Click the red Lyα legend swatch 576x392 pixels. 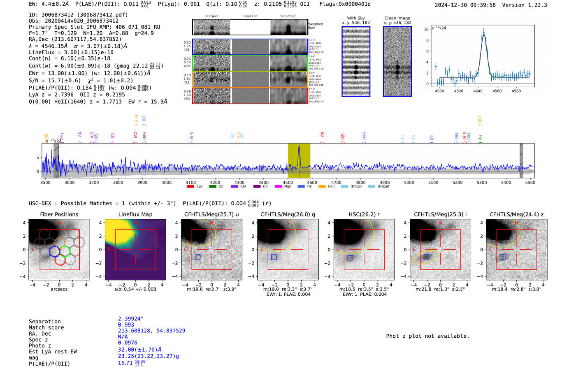pos(190,186)
